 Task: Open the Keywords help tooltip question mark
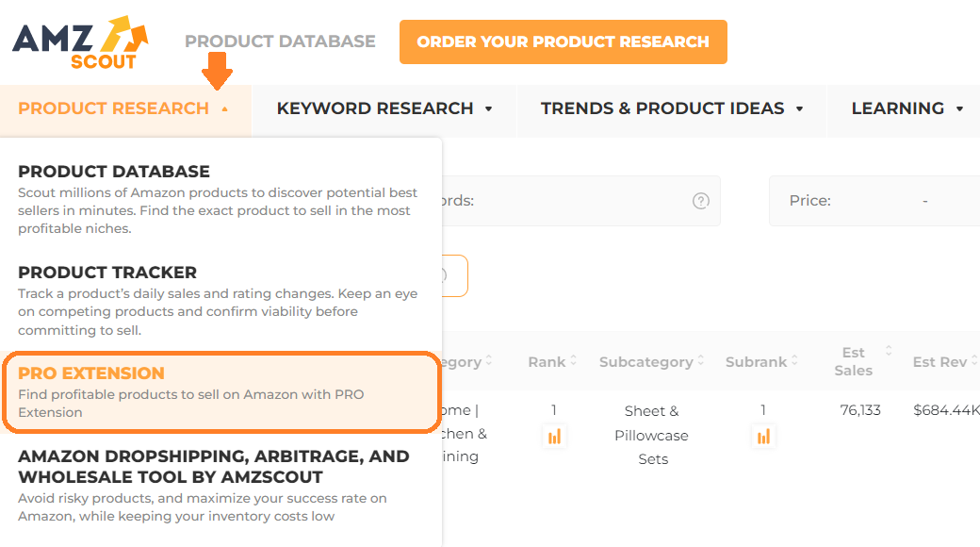click(x=699, y=200)
